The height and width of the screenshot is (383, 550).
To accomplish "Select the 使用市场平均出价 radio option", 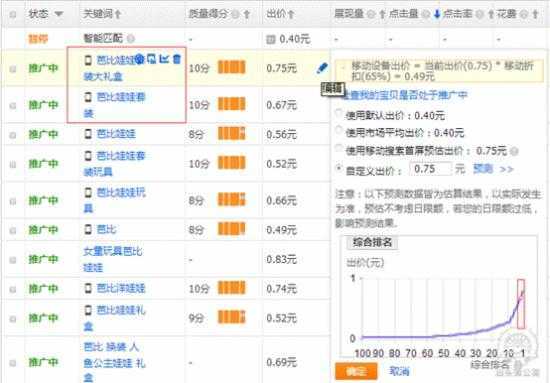I will (x=339, y=130).
